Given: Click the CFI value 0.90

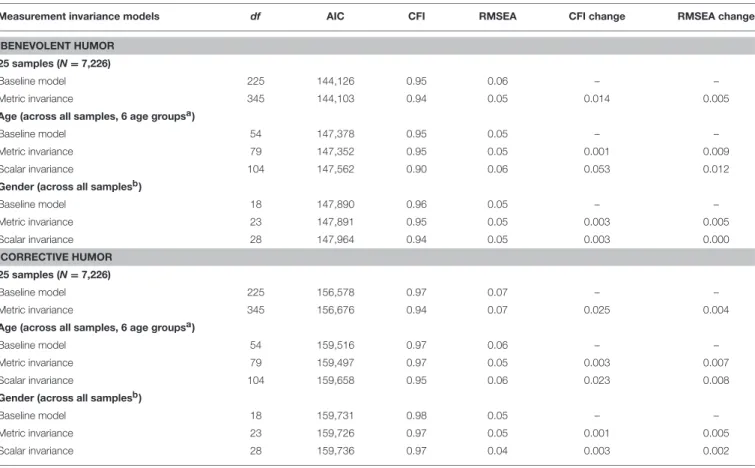Looking at the screenshot, I should click(417, 169).
